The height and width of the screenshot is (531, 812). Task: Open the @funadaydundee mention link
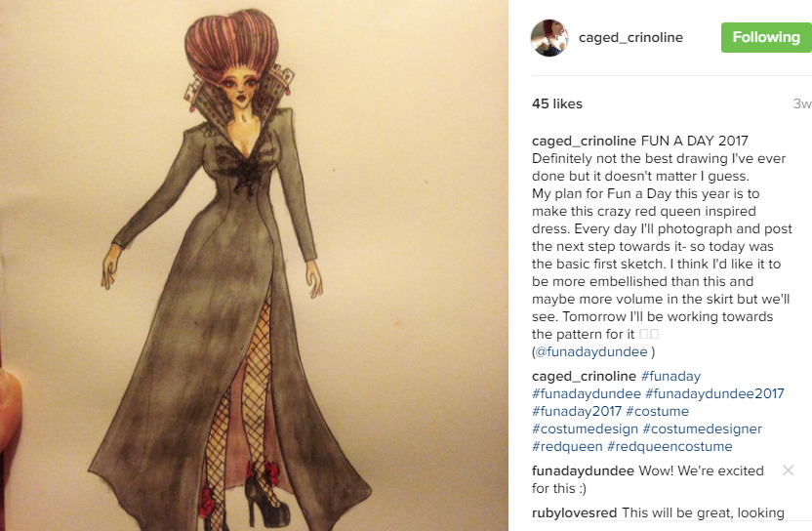(591, 352)
